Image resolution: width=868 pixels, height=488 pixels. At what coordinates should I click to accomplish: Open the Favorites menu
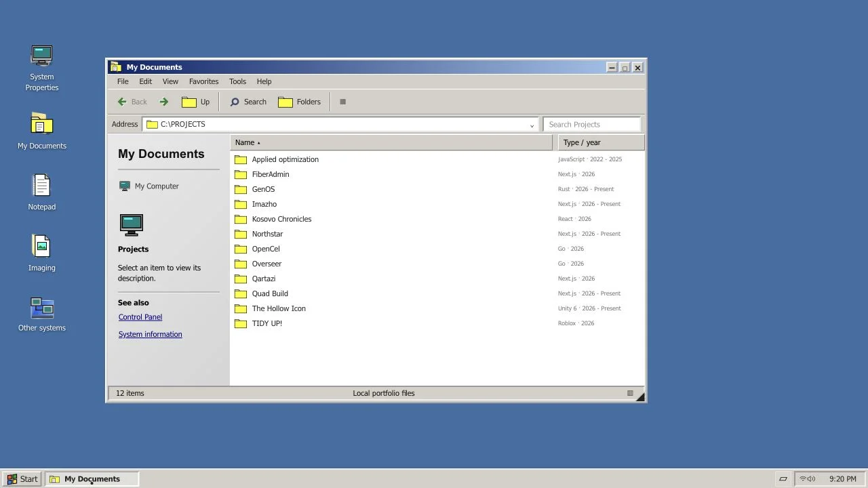[x=203, y=81]
